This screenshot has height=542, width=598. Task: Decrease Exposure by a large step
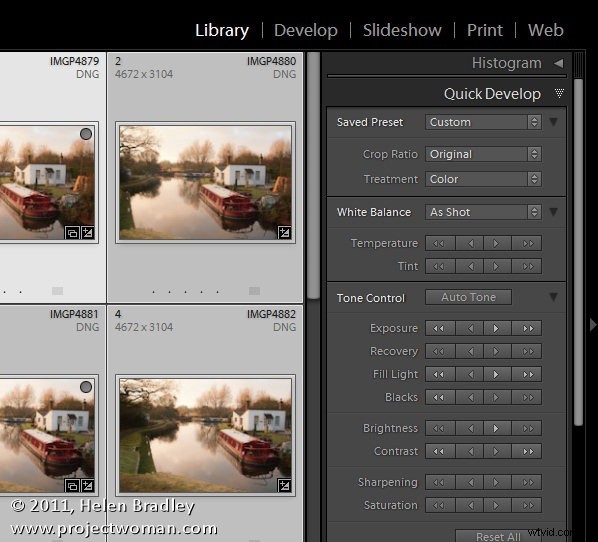click(440, 328)
